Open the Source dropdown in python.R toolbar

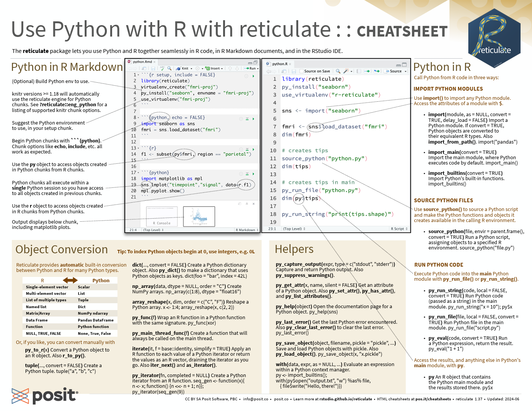(406, 71)
